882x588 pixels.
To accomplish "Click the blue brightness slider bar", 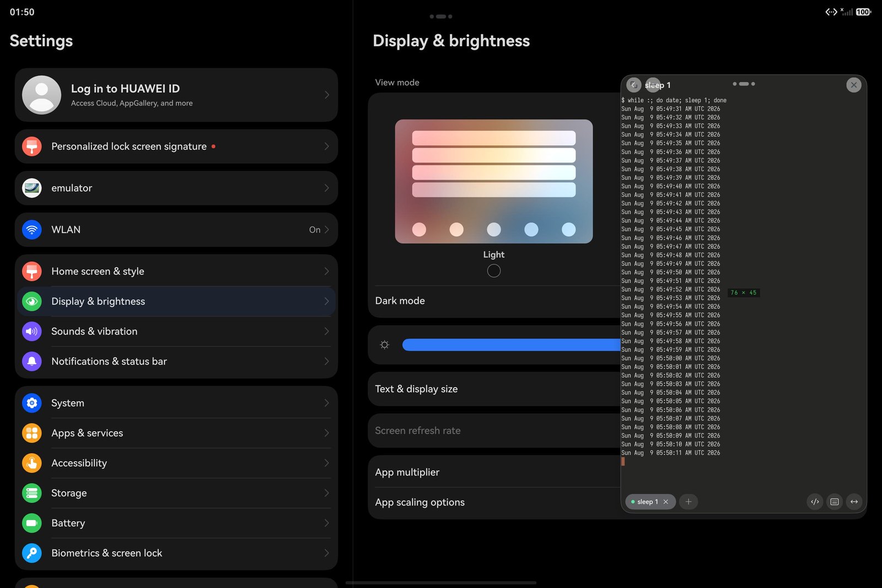I will tap(511, 345).
